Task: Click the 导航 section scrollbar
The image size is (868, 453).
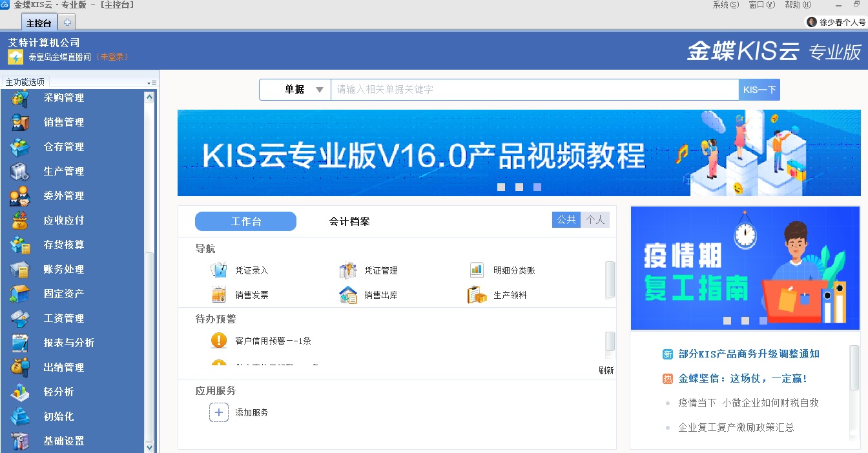Action: coord(610,279)
